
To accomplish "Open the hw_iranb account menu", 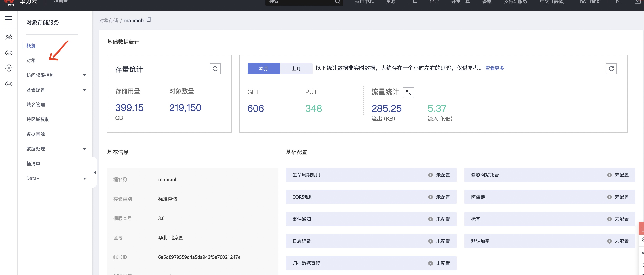I will click(589, 2).
